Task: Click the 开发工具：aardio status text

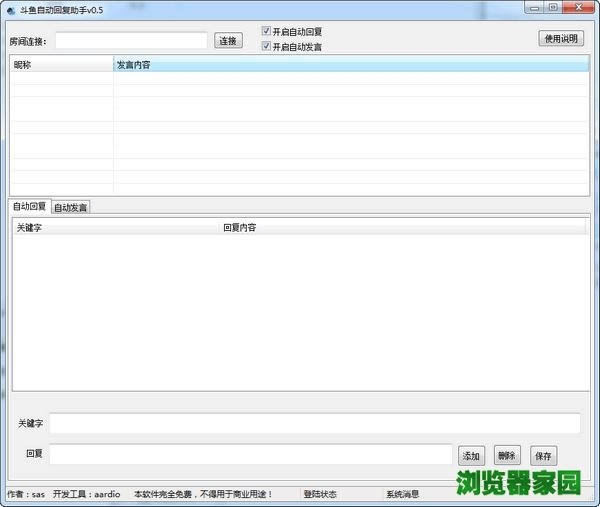Action: [x=86, y=494]
